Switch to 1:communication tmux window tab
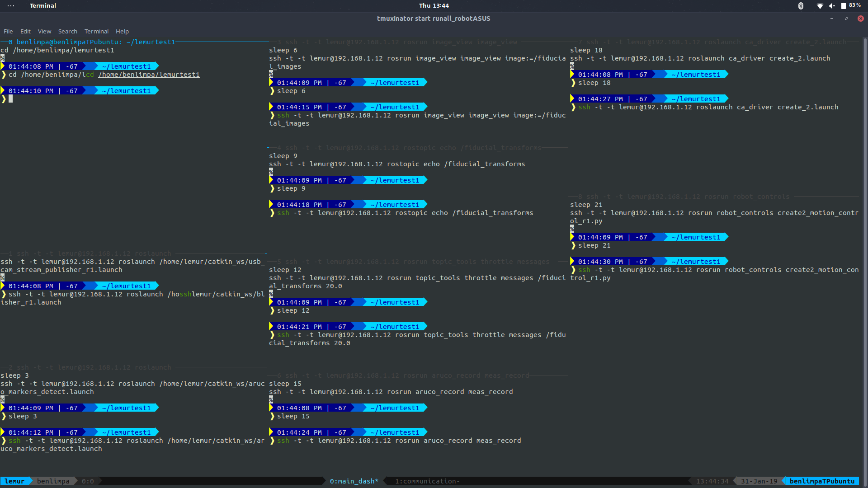868x488 pixels. tap(427, 481)
